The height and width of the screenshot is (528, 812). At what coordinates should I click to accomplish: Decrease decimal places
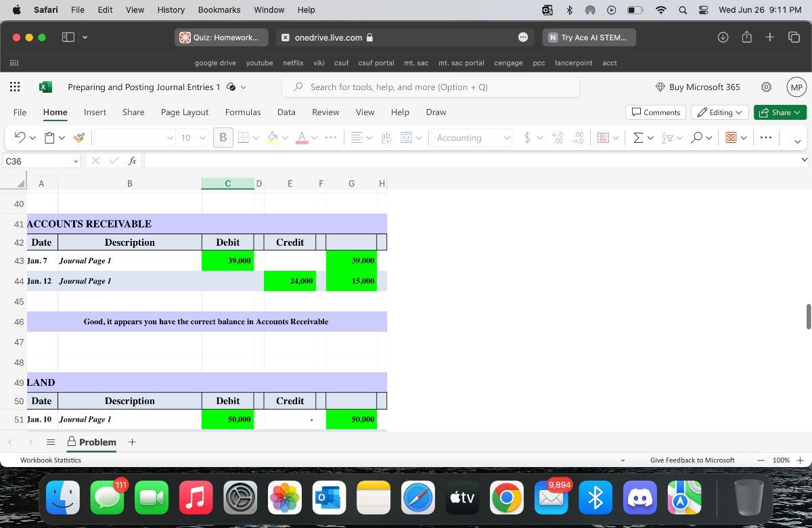tap(578, 137)
